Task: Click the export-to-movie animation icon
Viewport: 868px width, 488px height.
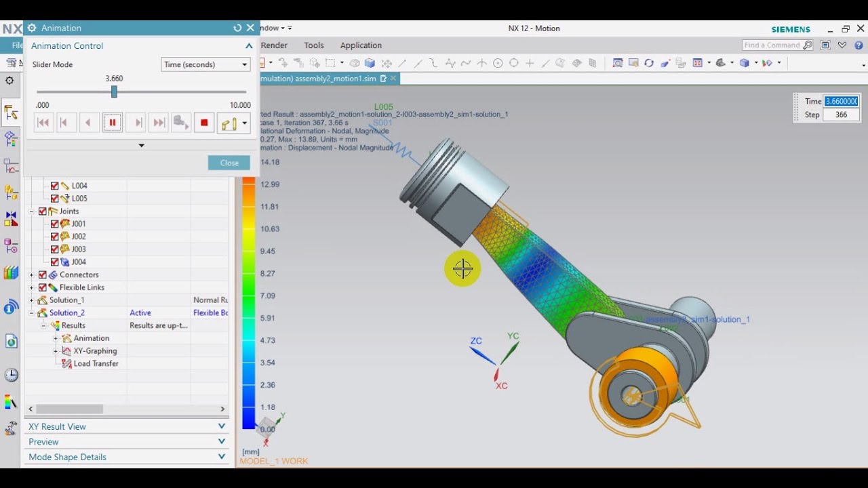Action: (x=181, y=123)
